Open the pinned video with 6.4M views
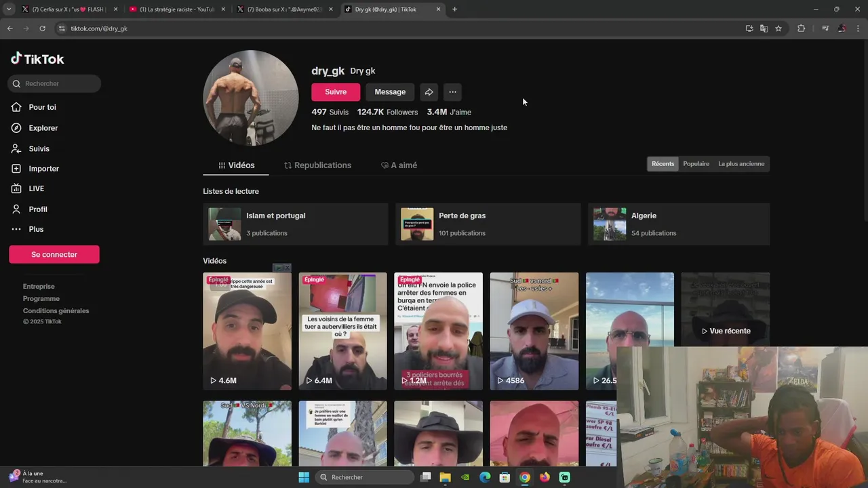The height and width of the screenshot is (488, 868). [x=342, y=331]
